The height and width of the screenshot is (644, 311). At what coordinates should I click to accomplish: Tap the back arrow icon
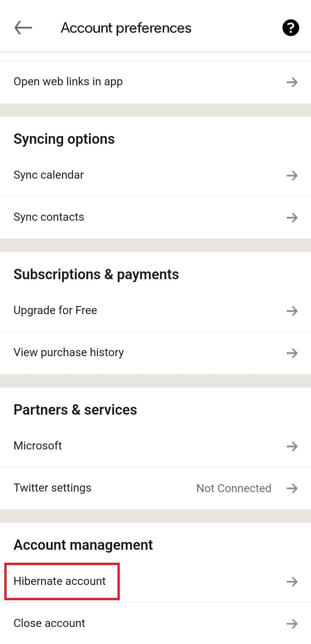click(x=23, y=28)
